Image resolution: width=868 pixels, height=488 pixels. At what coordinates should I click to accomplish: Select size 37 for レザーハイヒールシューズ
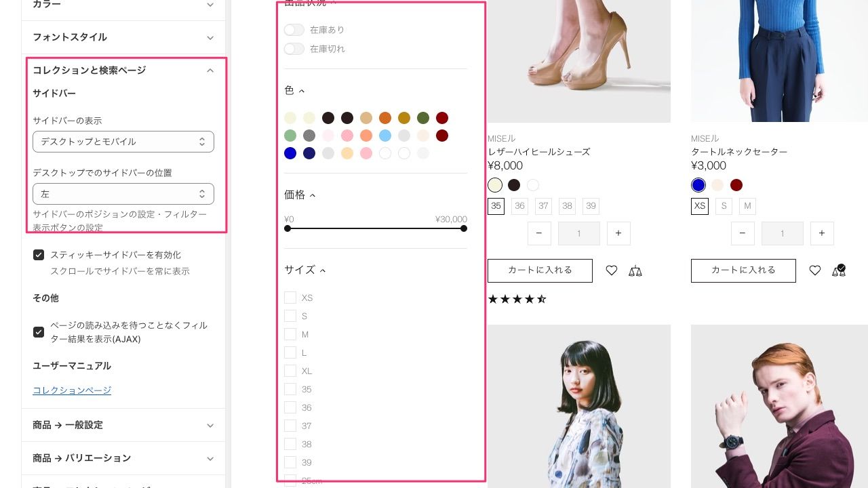[543, 206]
